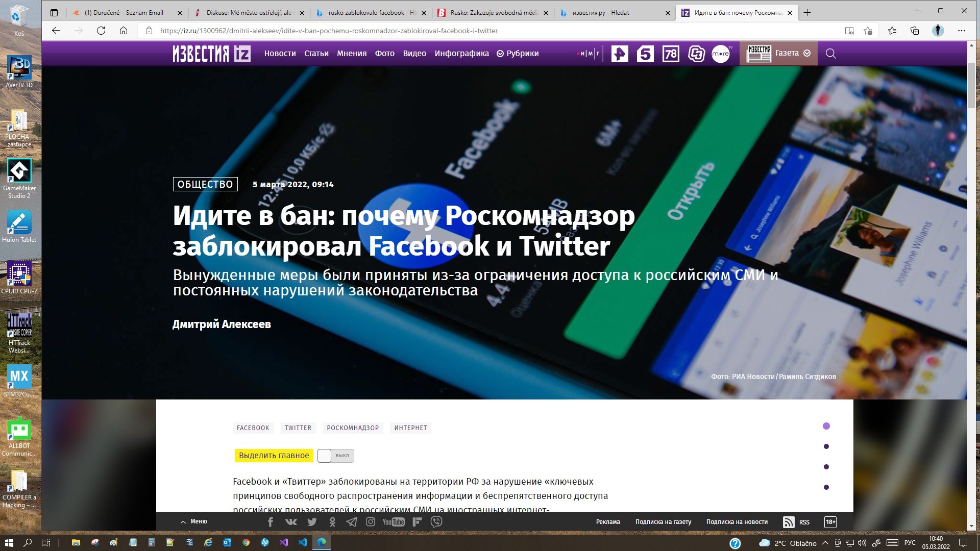Open the Favorites list icon
980x551 pixels.
(892, 31)
